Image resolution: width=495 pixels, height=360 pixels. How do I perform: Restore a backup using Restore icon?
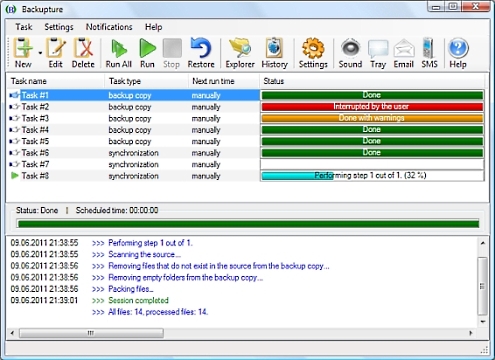click(201, 53)
